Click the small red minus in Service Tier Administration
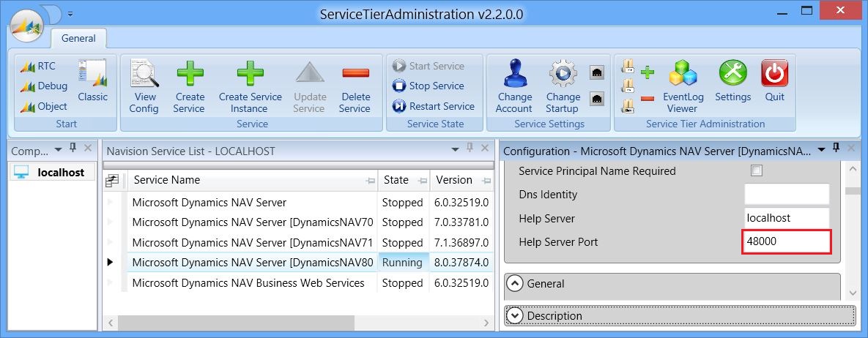Screen dimensions: 868x338 point(647,99)
